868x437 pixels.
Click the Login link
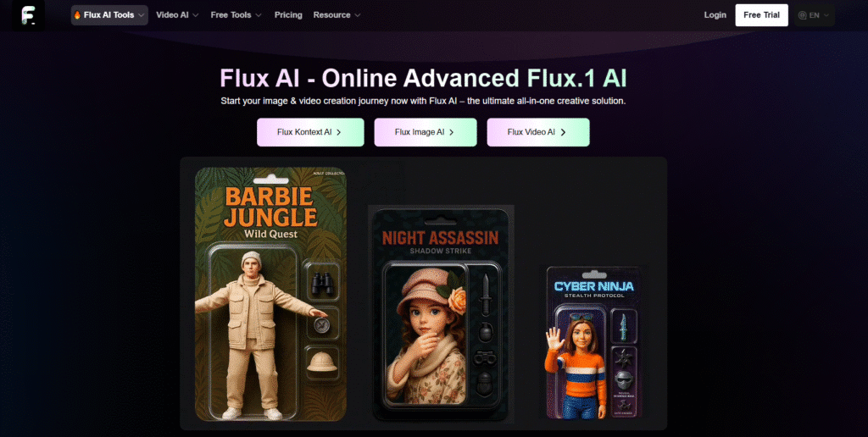715,15
